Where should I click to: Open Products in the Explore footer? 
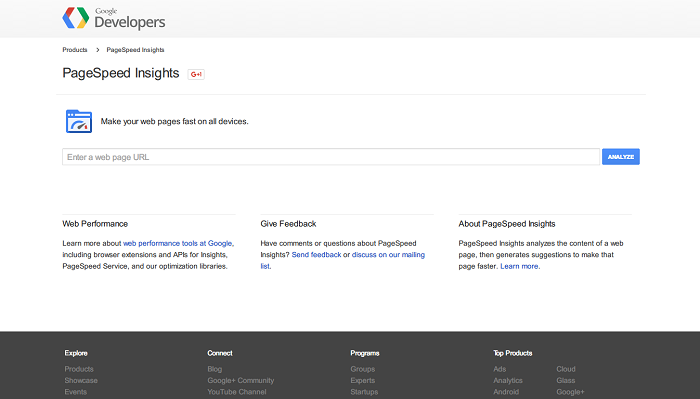(79, 369)
